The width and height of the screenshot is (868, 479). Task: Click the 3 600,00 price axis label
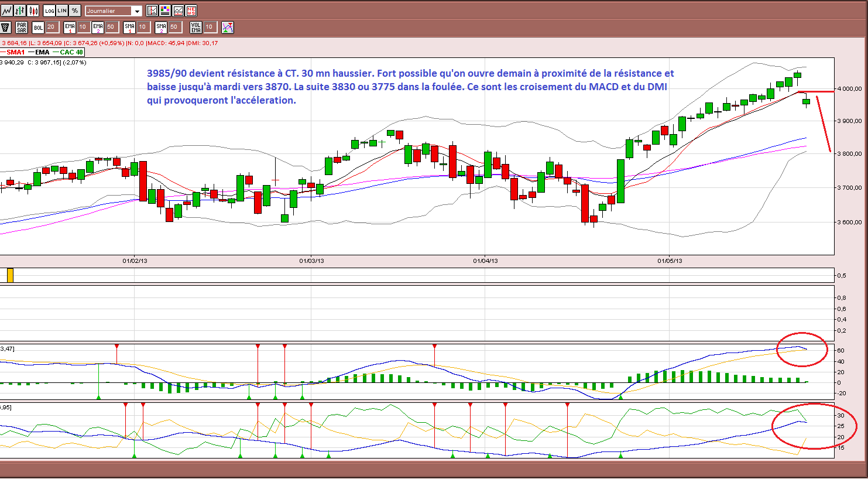coord(849,223)
